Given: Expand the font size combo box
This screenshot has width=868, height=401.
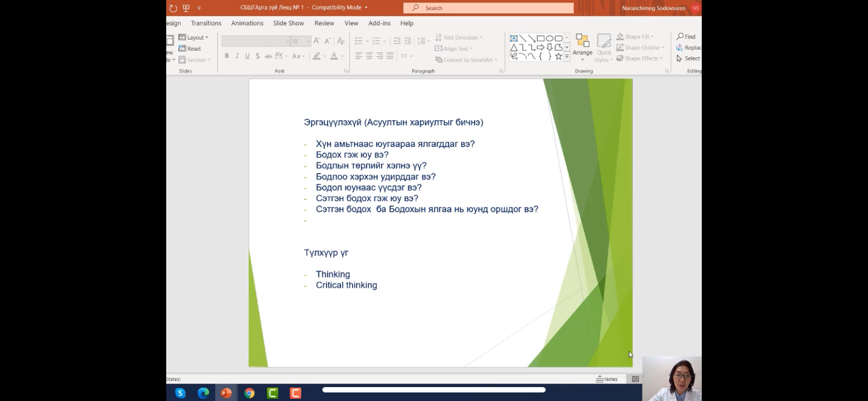Looking at the screenshot, I should pyautogui.click(x=308, y=41).
